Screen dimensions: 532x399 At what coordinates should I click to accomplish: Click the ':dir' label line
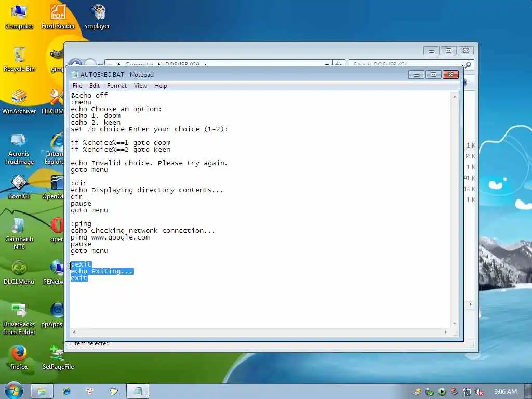pos(79,183)
